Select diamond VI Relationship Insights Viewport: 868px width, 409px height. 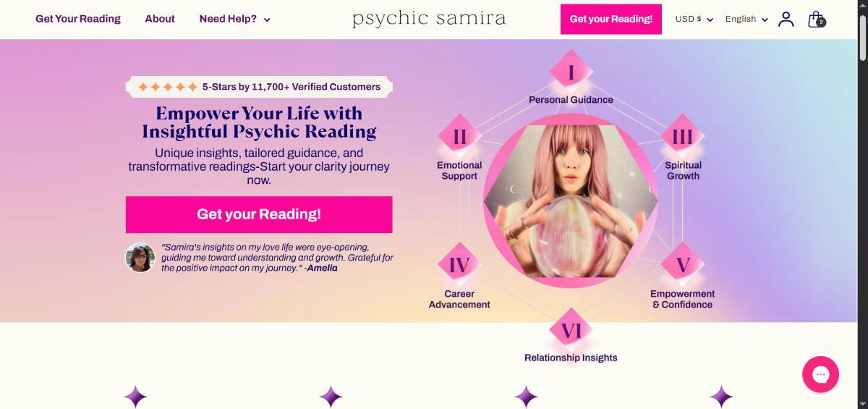tap(571, 331)
